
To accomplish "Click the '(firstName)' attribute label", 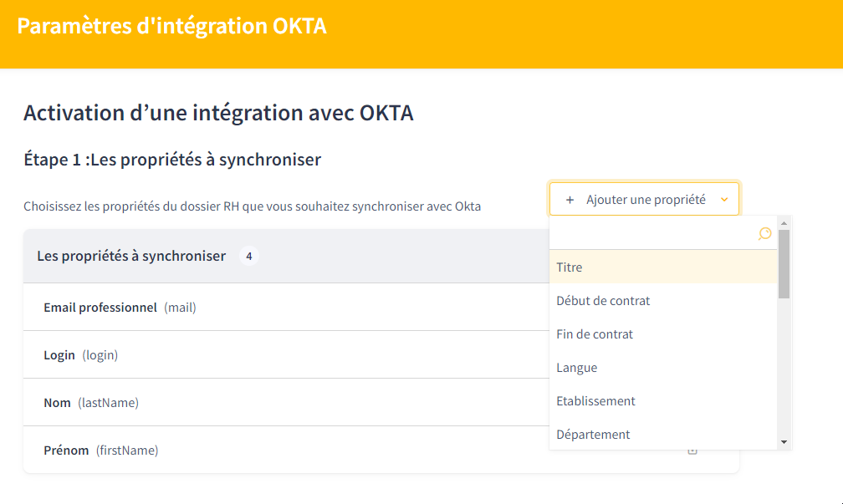I will [127, 451].
